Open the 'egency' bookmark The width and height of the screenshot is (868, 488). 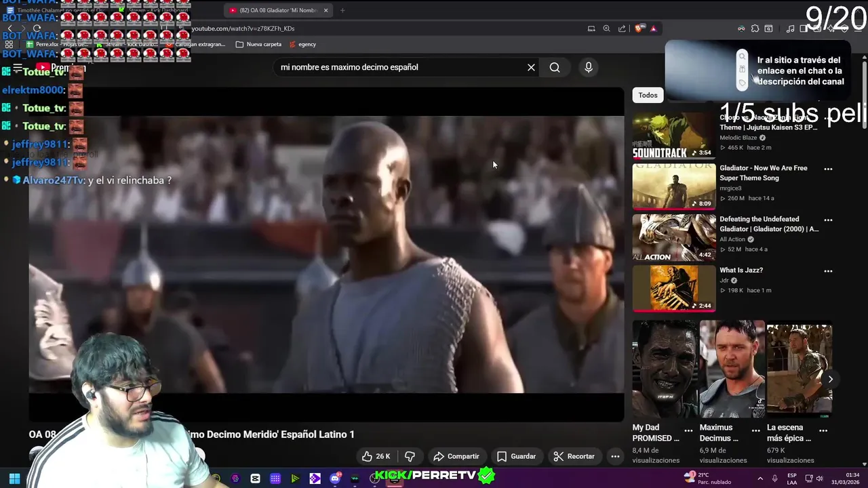[302, 44]
